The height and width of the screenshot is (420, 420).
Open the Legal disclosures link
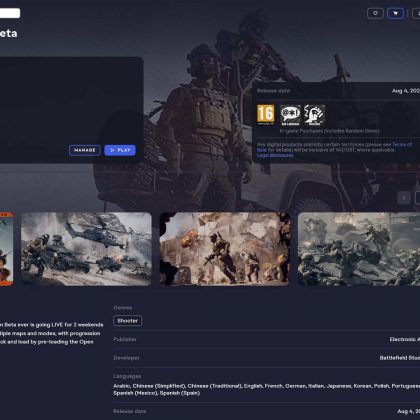275,155
